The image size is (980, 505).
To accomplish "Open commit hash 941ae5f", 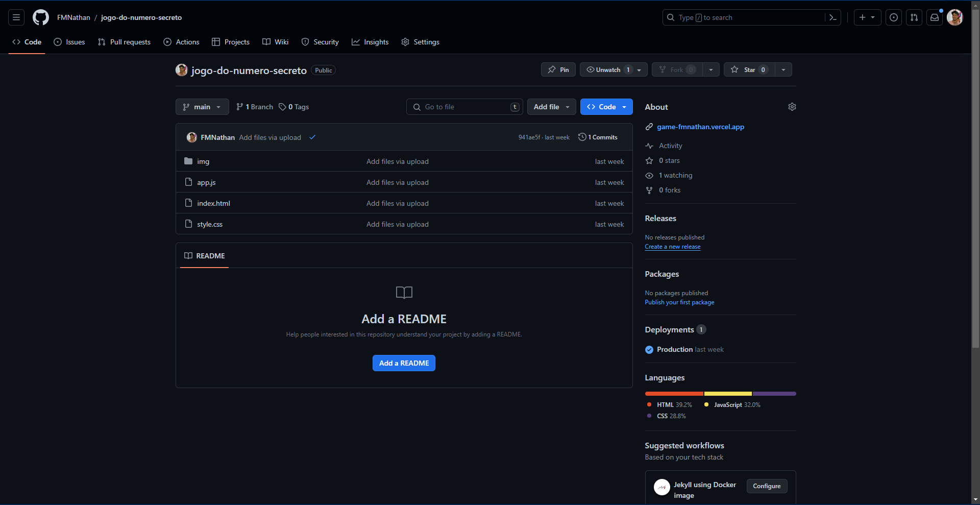I will (x=529, y=137).
